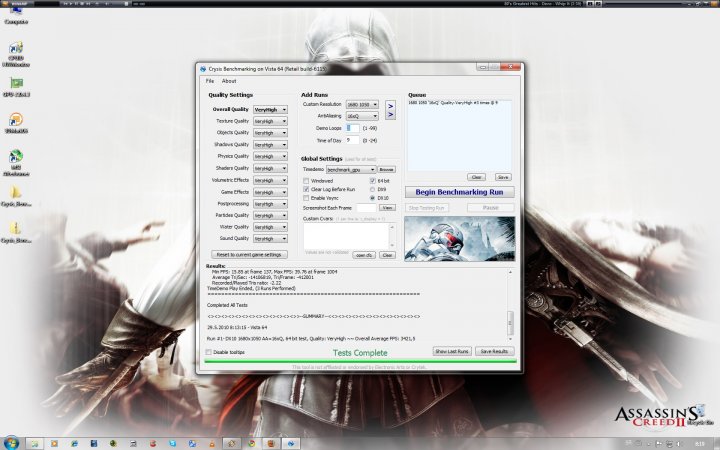Expand the Objects Quality dropdown
This screenshot has width=720, height=450.
(270, 133)
